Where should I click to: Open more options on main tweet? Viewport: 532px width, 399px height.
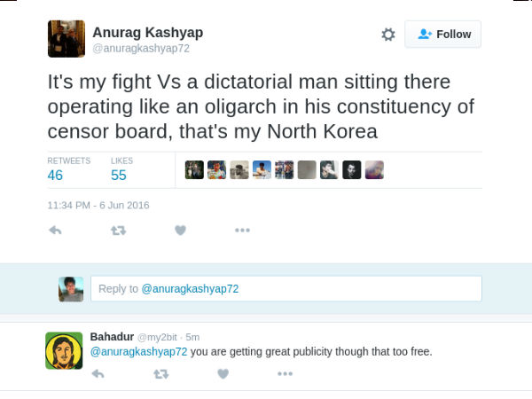click(x=242, y=231)
